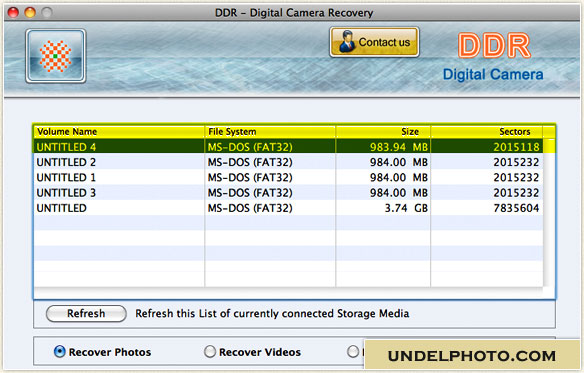
Task: Minimize the window with yellow button
Action: tap(30, 13)
